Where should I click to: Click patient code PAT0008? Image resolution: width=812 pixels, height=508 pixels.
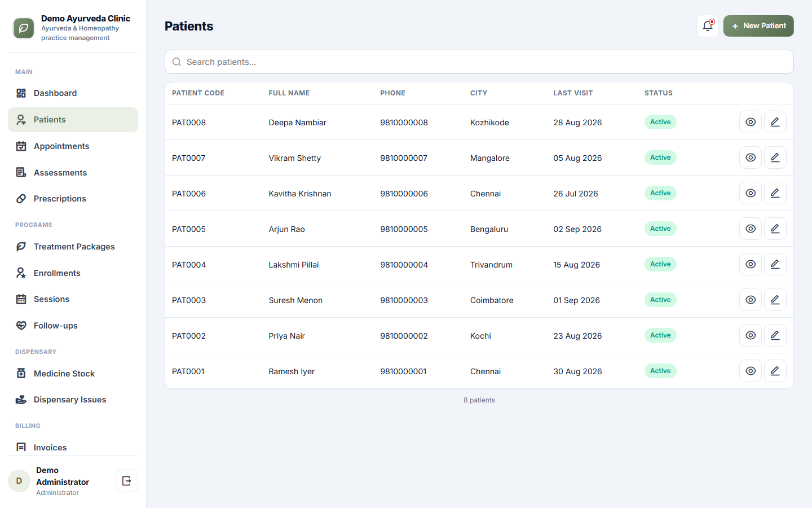189,122
